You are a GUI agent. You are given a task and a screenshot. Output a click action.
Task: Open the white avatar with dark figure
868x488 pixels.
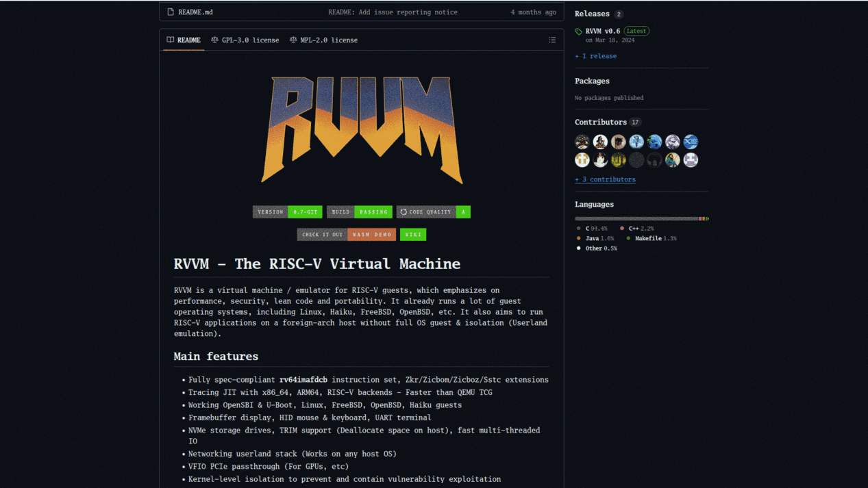coord(600,142)
